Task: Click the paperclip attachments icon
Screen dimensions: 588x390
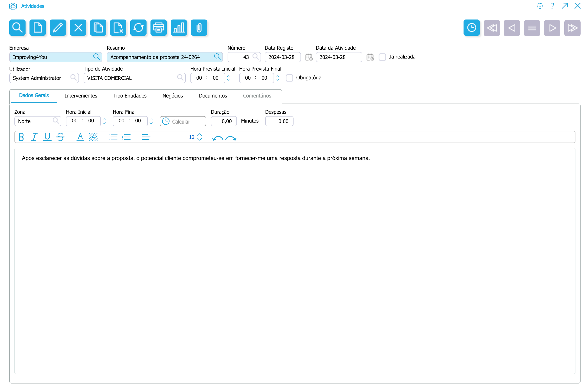Action: [199, 28]
